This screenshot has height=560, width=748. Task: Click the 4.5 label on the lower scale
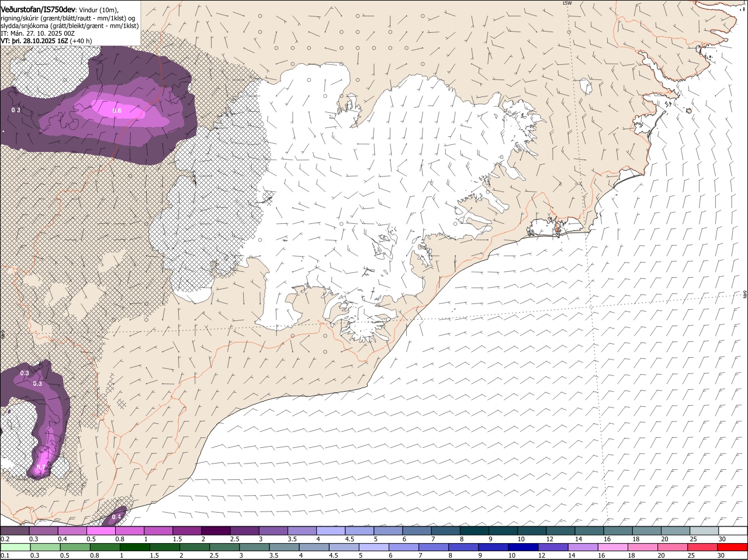click(333, 556)
